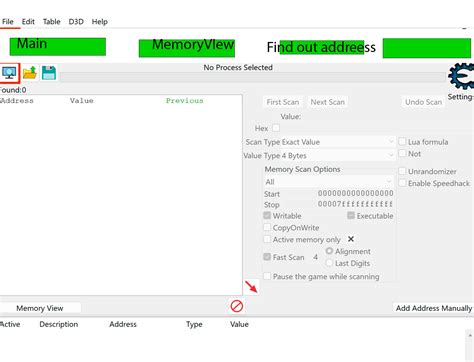This screenshot has height=362, width=474.
Task: Toggle the Fast Scan checkbox
Action: tap(267, 257)
